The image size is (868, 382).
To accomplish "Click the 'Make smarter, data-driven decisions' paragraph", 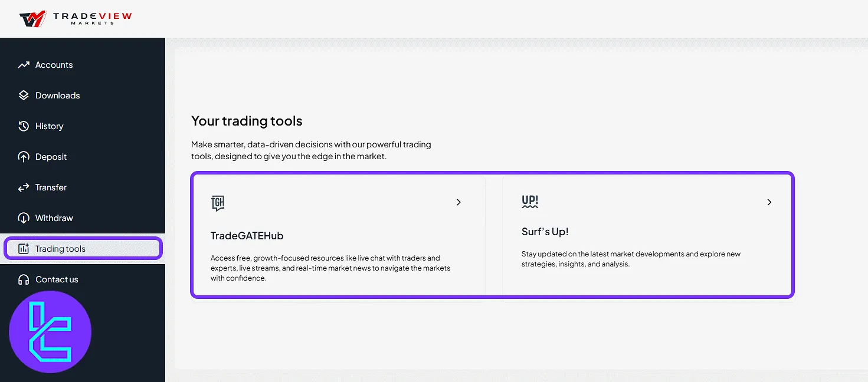I will tap(311, 150).
